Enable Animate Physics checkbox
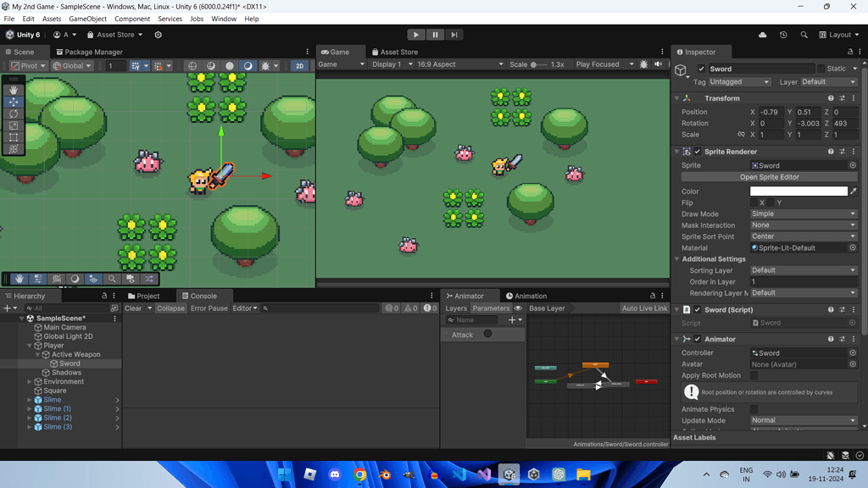Screen dimensions: 868x488 pyautogui.click(x=754, y=409)
